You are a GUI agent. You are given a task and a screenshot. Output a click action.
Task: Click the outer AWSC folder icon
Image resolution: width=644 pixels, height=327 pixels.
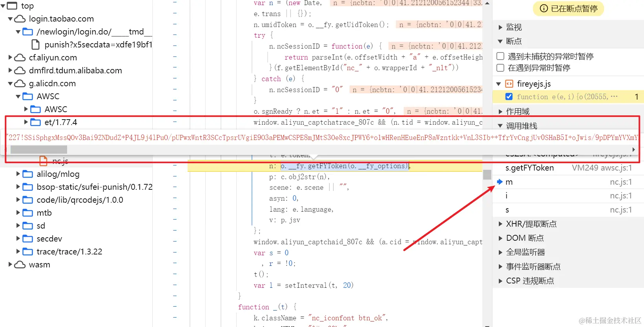(28, 96)
